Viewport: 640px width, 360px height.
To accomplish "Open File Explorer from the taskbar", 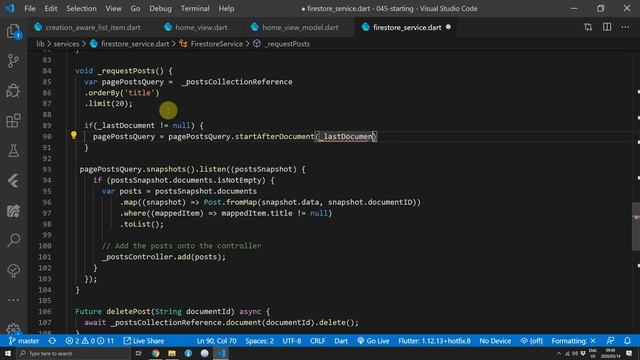I will pyautogui.click(x=172, y=353).
